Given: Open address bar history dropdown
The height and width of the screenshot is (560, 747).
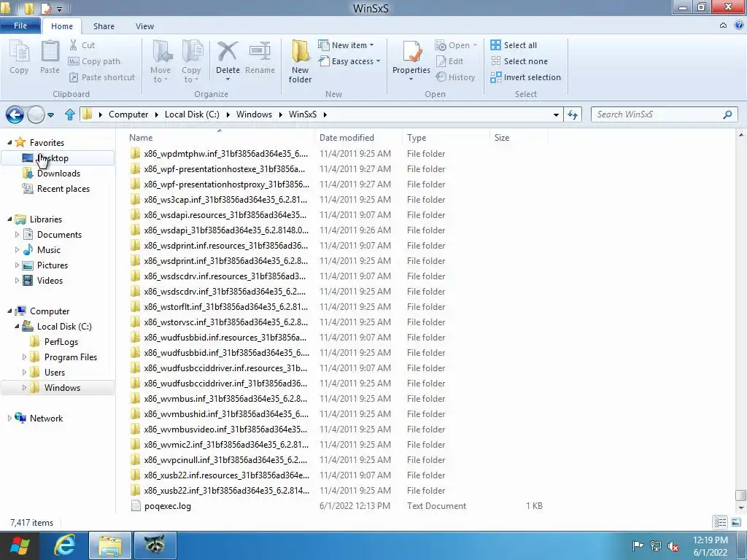Looking at the screenshot, I should (x=556, y=114).
